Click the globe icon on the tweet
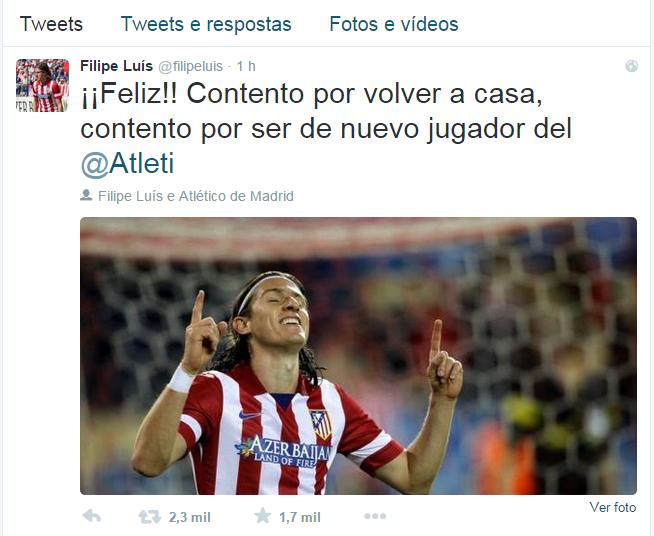654x536 pixels. 631,66
